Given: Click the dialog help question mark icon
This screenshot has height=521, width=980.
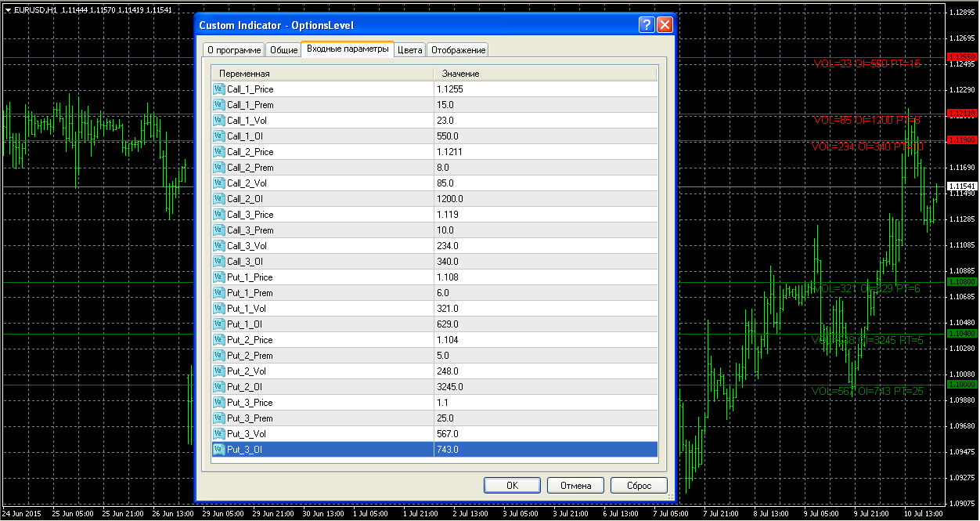Looking at the screenshot, I should point(647,25).
